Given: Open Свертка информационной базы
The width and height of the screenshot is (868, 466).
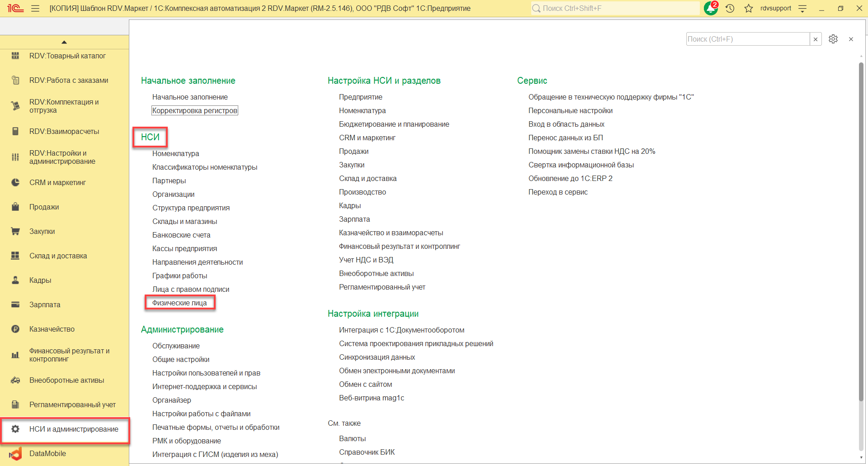Looking at the screenshot, I should coord(581,165).
